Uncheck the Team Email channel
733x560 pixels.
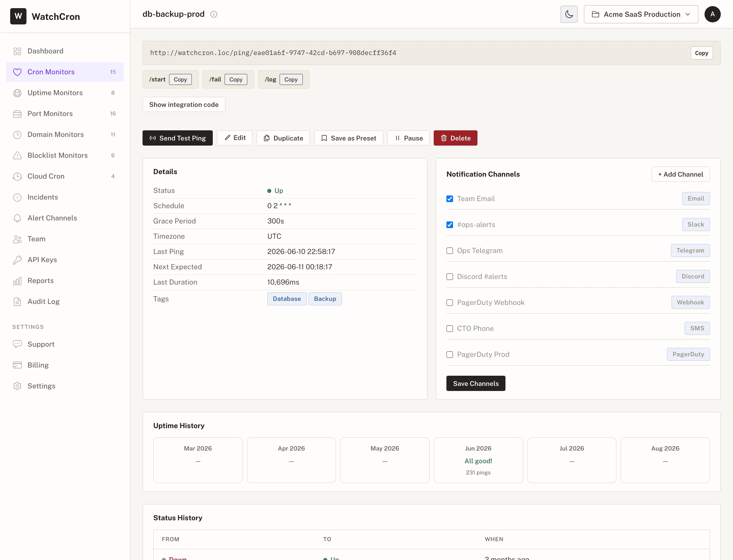[x=450, y=199]
